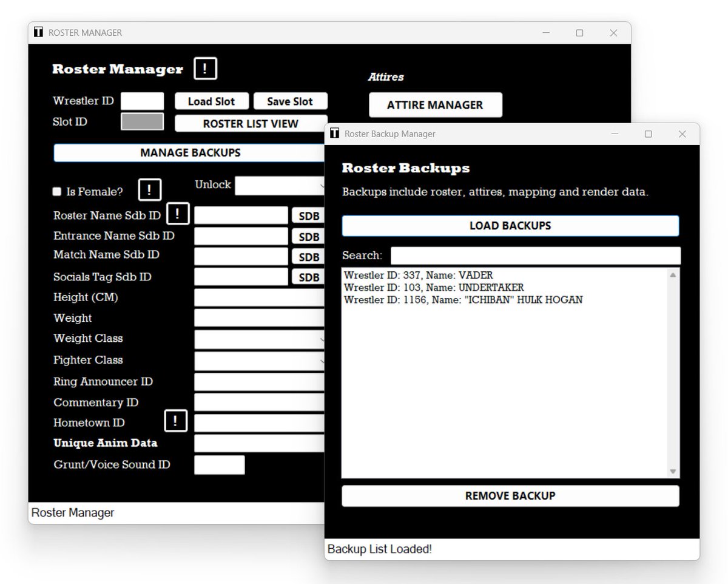This screenshot has height=584, width=728.
Task: Click info icon next to Hometown ID
Action: [x=175, y=421]
